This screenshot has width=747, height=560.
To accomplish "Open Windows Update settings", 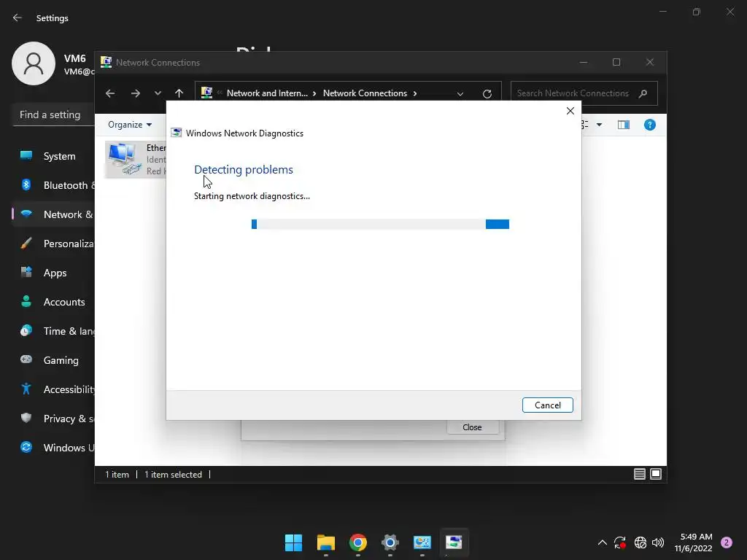I will click(x=53, y=448).
